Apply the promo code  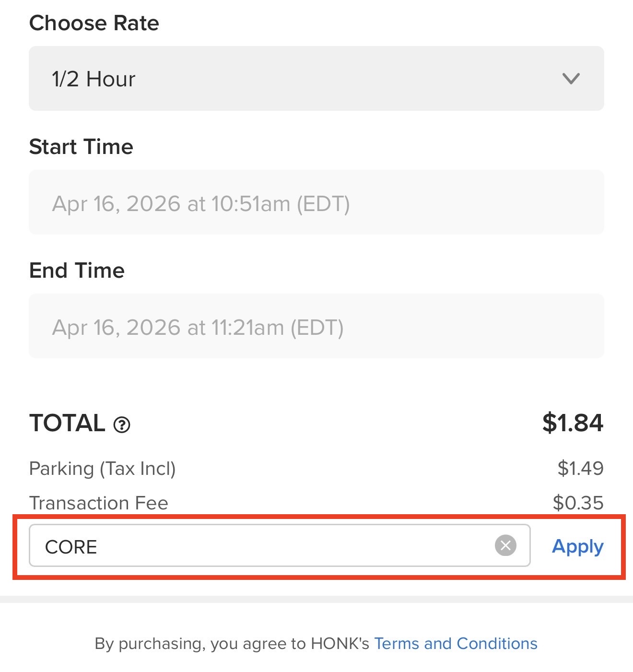(x=577, y=546)
